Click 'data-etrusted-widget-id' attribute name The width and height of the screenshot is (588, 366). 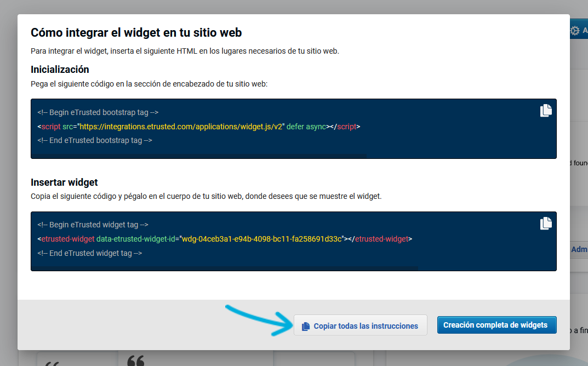[136, 239]
